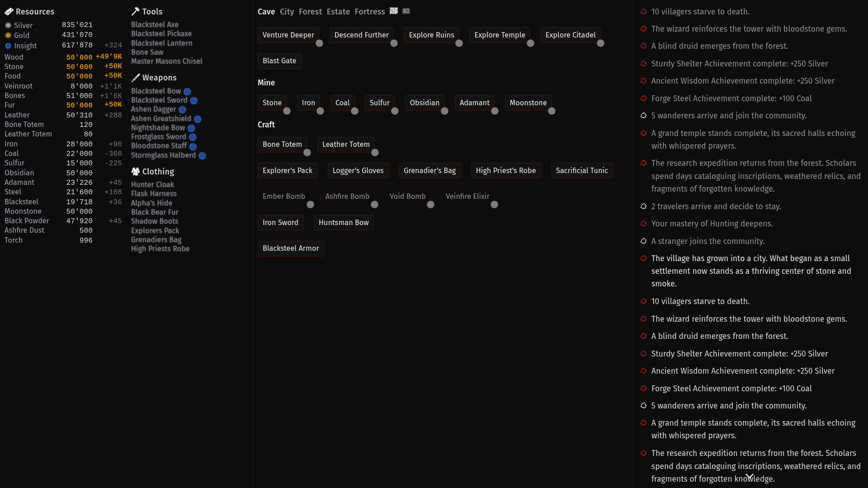Mine Adamant
This screenshot has width=868, height=488.
point(474,103)
